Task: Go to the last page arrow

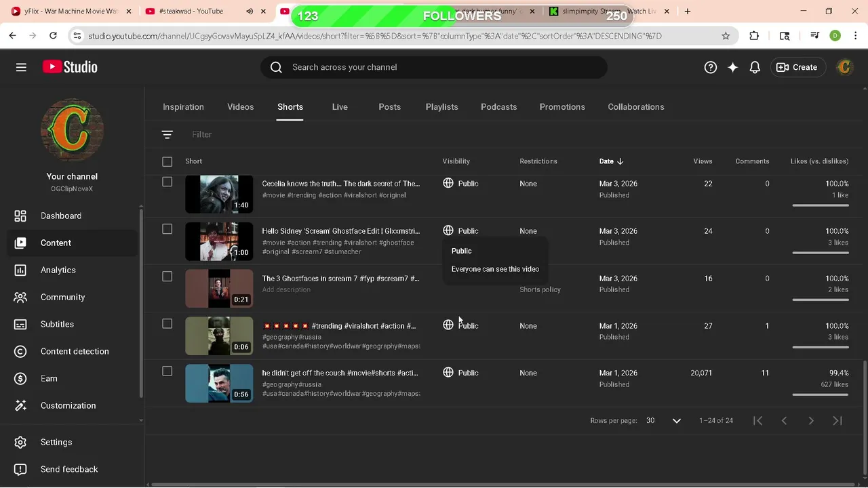Action: click(837, 421)
